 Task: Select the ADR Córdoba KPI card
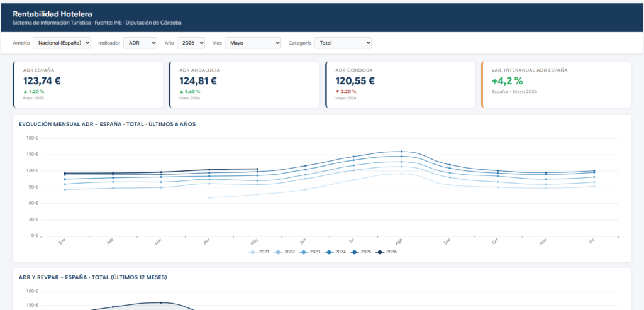pos(400,85)
